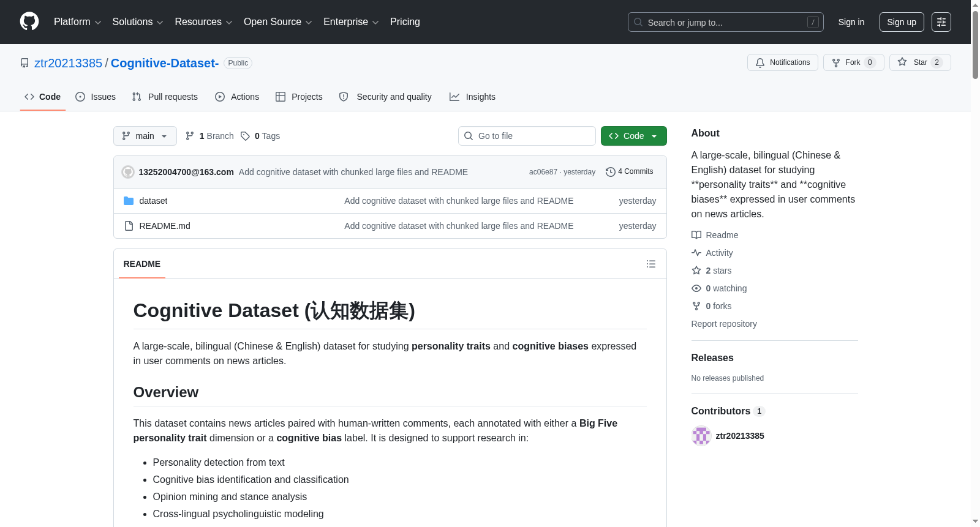The image size is (980, 527).
Task: Open the Security and quality tab
Action: coord(385,97)
